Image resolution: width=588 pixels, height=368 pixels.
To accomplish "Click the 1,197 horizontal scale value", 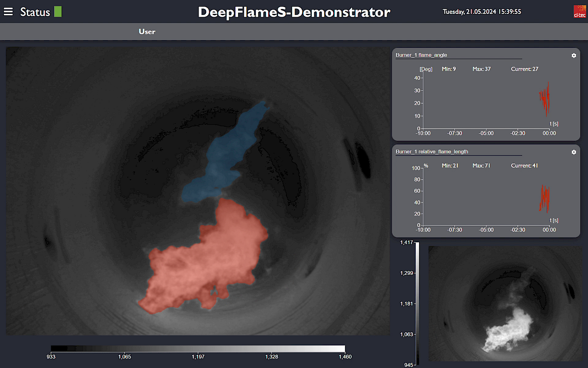I will [x=198, y=357].
